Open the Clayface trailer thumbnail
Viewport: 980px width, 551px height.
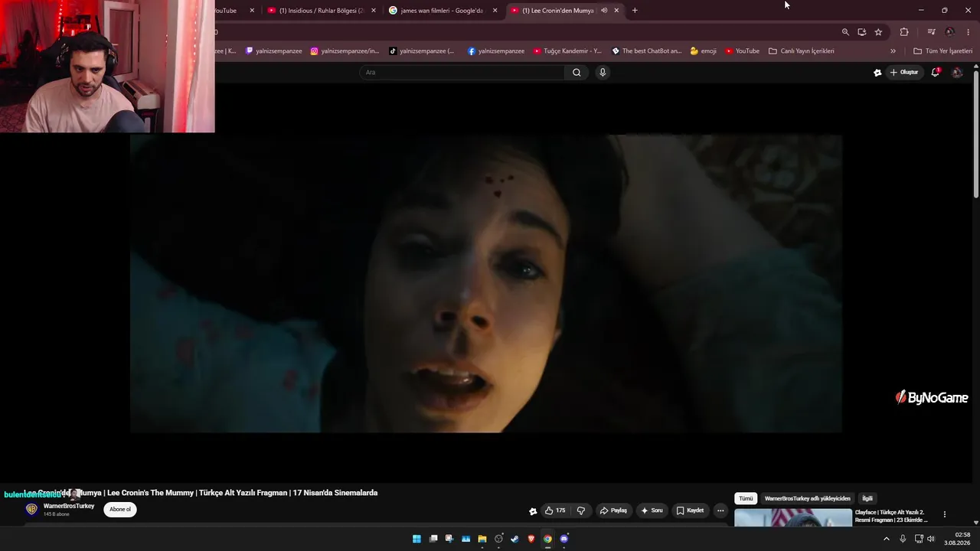point(793,518)
